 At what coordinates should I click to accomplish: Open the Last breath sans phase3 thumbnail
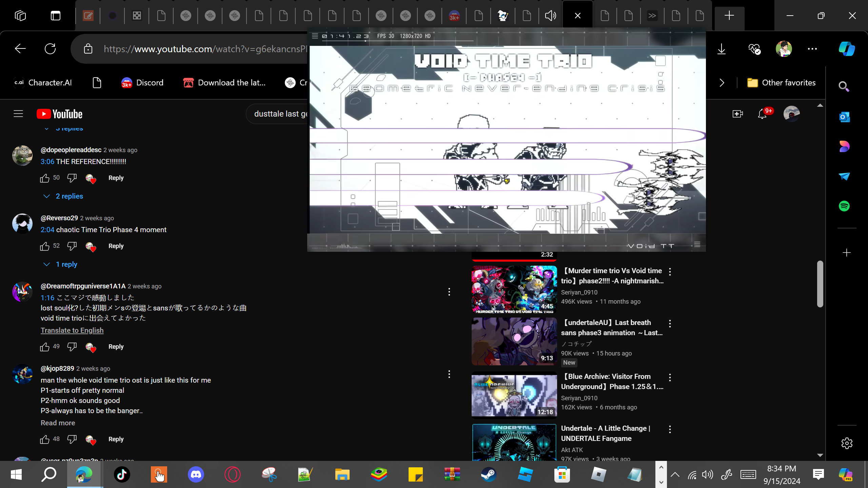coord(514,341)
